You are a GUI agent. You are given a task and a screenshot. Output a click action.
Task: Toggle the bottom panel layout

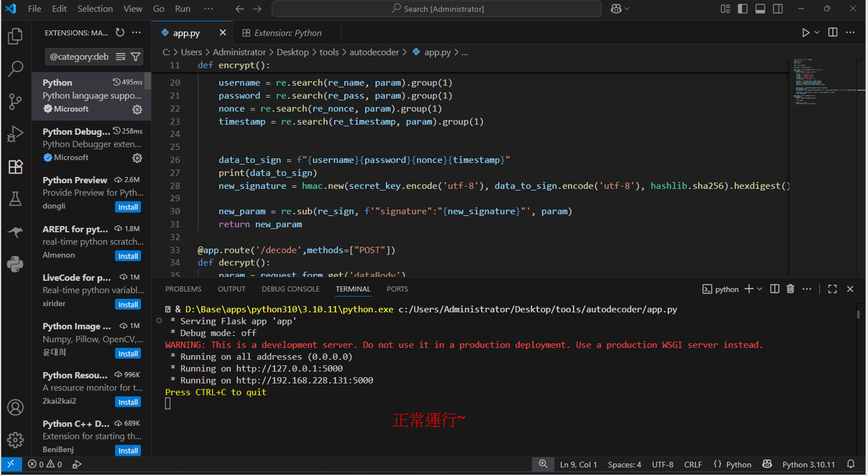tap(760, 9)
